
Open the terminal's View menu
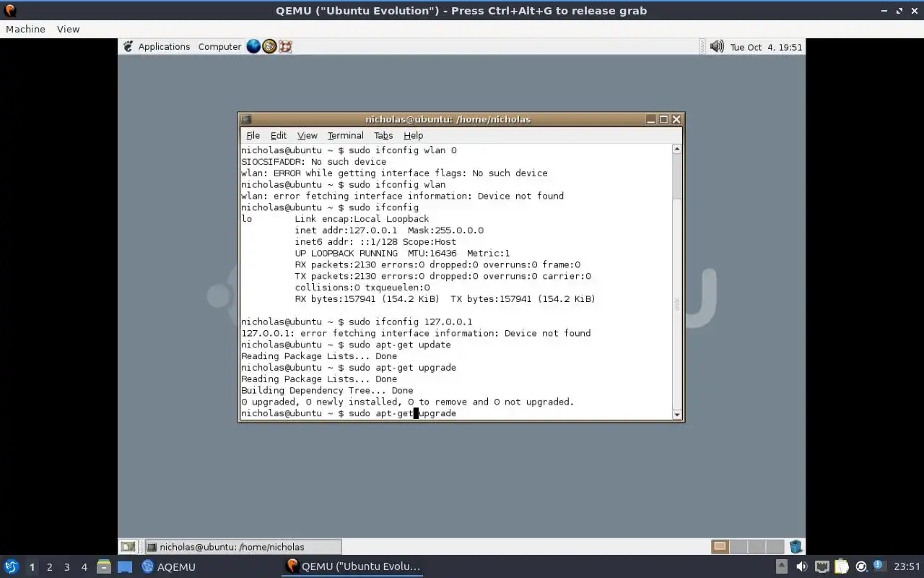[308, 135]
